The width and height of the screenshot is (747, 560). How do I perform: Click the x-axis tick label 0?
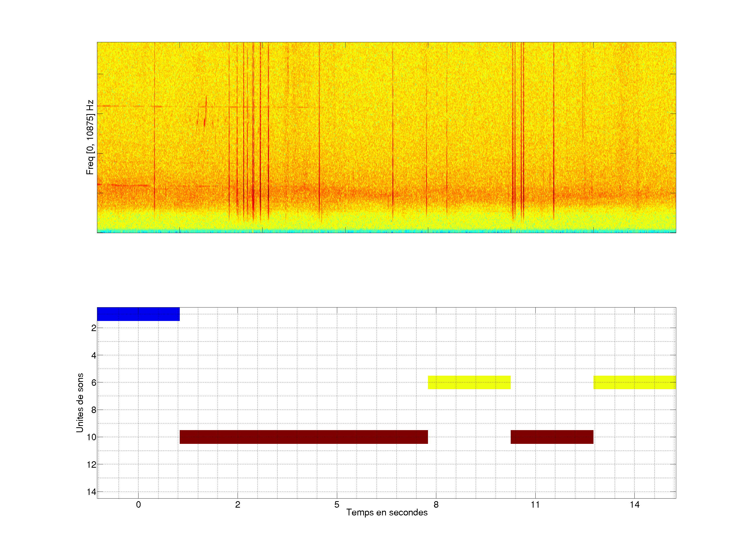coord(139,505)
